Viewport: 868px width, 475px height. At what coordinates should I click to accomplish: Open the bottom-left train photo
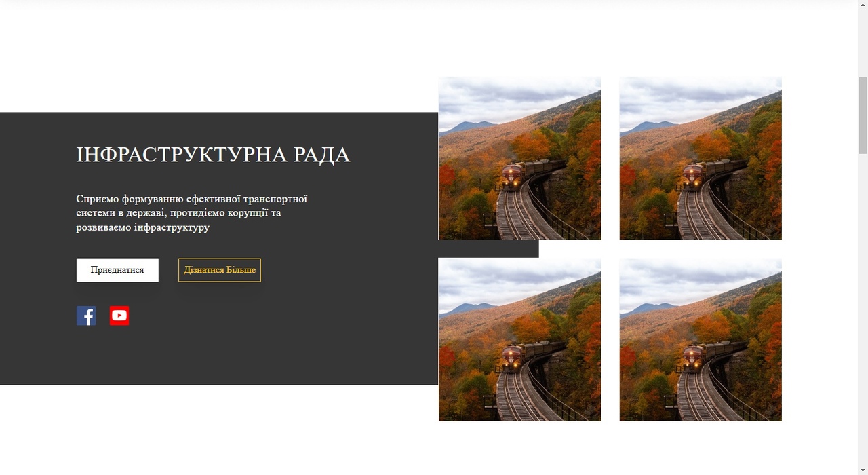[x=519, y=339]
